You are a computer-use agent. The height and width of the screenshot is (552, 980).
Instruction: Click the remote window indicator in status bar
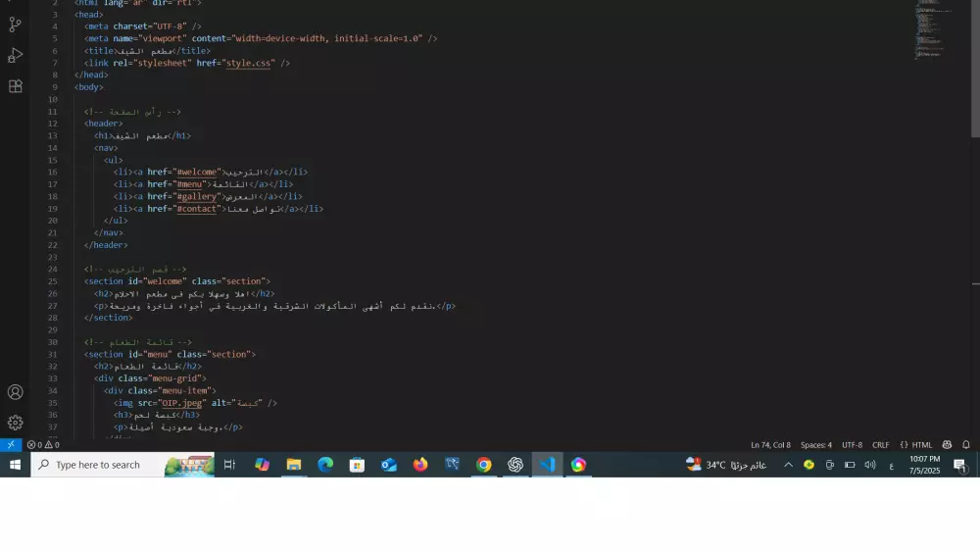point(11,444)
